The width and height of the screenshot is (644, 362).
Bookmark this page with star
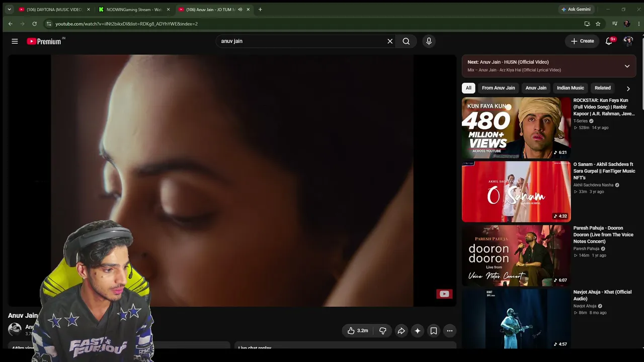pos(598,24)
